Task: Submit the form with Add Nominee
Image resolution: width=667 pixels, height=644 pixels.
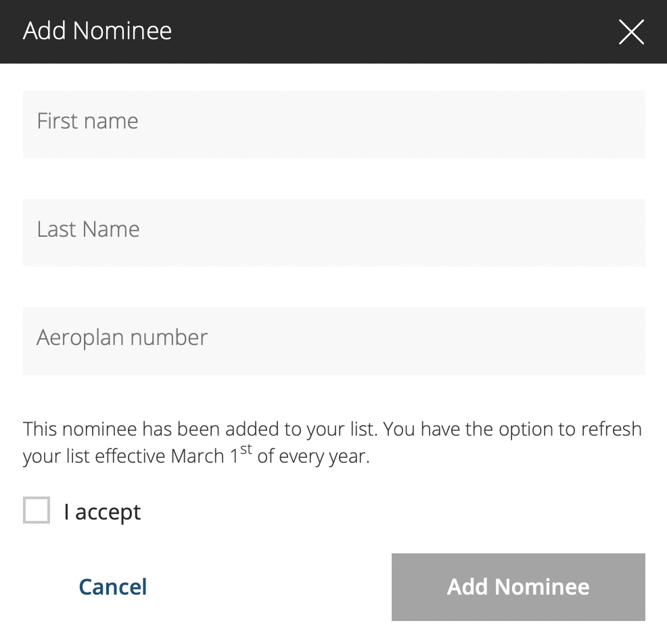Action: point(518,586)
